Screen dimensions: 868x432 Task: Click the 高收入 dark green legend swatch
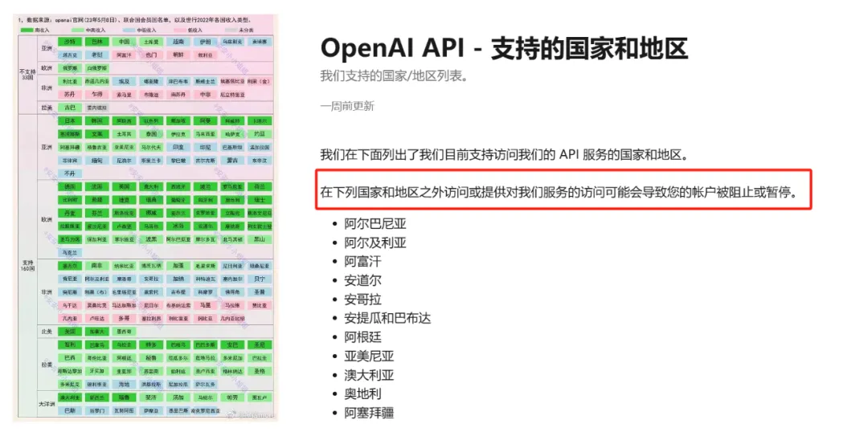(27, 30)
